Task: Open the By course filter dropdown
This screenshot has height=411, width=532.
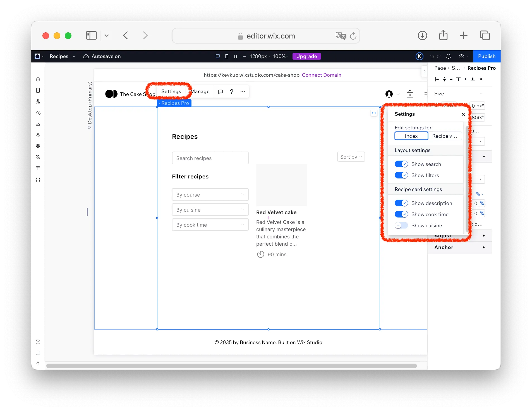Action: click(210, 195)
